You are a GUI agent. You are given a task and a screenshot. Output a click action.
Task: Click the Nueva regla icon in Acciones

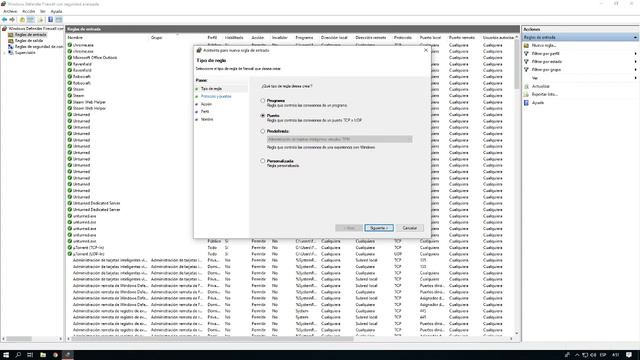[x=526, y=45]
